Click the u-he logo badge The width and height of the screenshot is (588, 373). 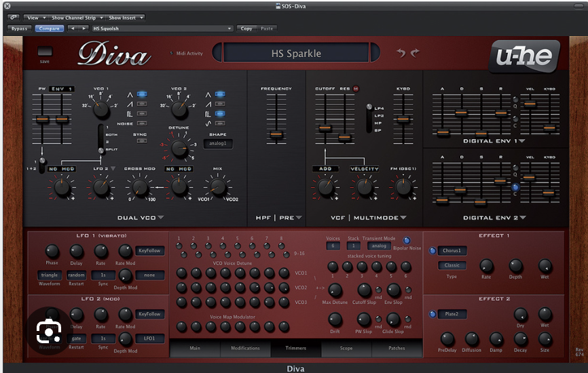[524, 56]
